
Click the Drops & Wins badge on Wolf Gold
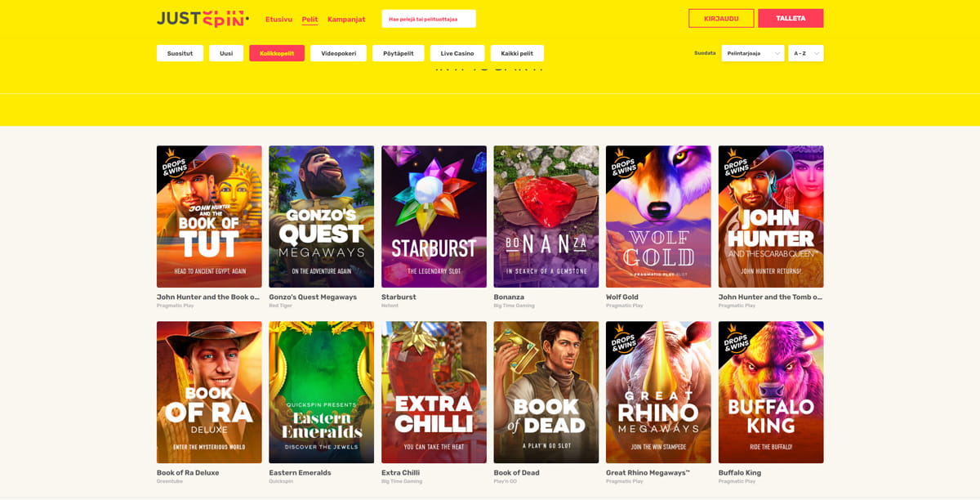click(x=622, y=163)
